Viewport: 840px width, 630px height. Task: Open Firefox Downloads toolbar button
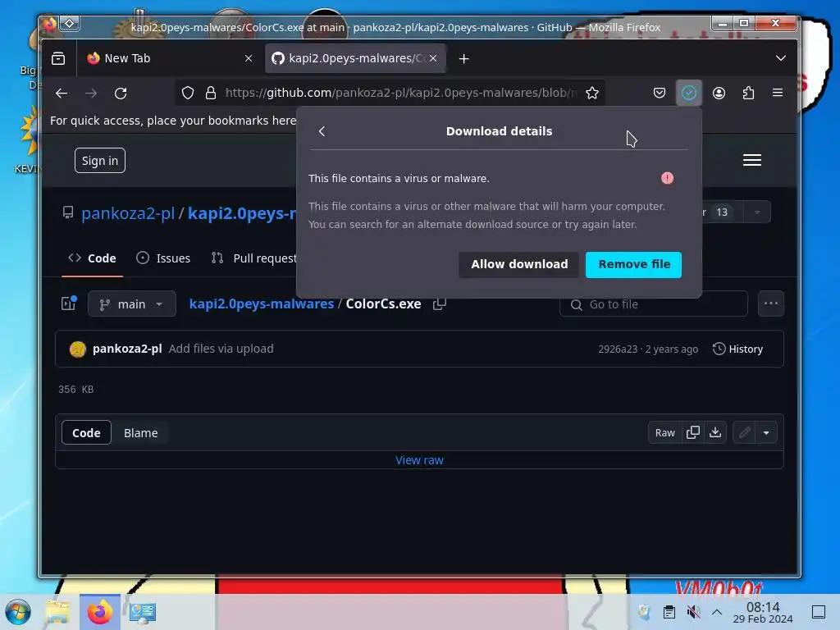(x=688, y=94)
